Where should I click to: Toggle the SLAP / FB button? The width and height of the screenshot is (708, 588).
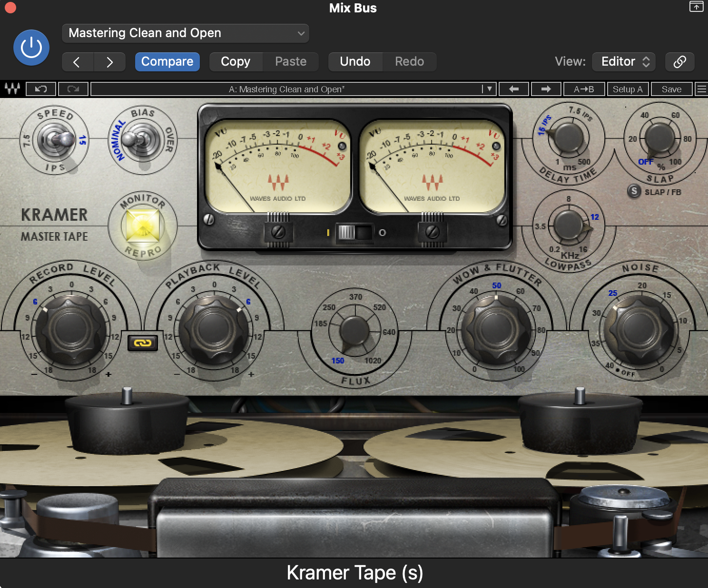pyautogui.click(x=634, y=191)
